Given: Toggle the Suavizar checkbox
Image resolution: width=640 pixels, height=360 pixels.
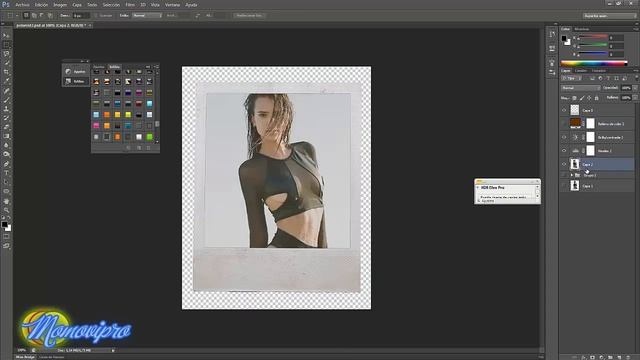Looking at the screenshot, I should [96, 16].
